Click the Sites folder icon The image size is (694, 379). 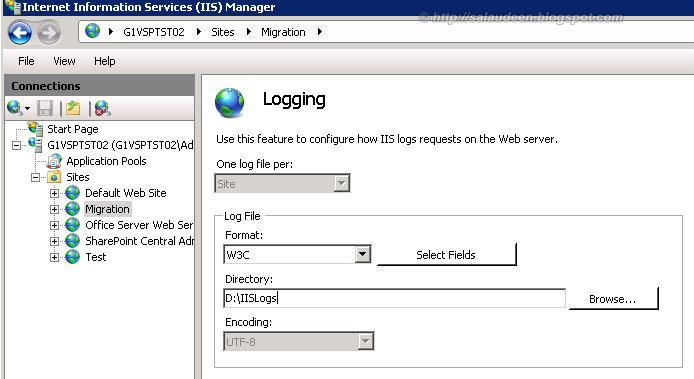click(x=54, y=177)
